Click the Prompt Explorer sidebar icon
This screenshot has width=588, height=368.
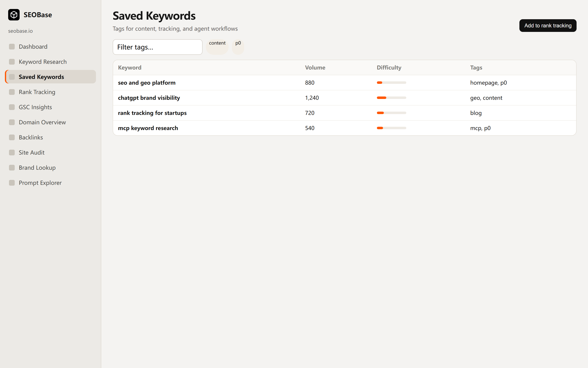[12, 183]
